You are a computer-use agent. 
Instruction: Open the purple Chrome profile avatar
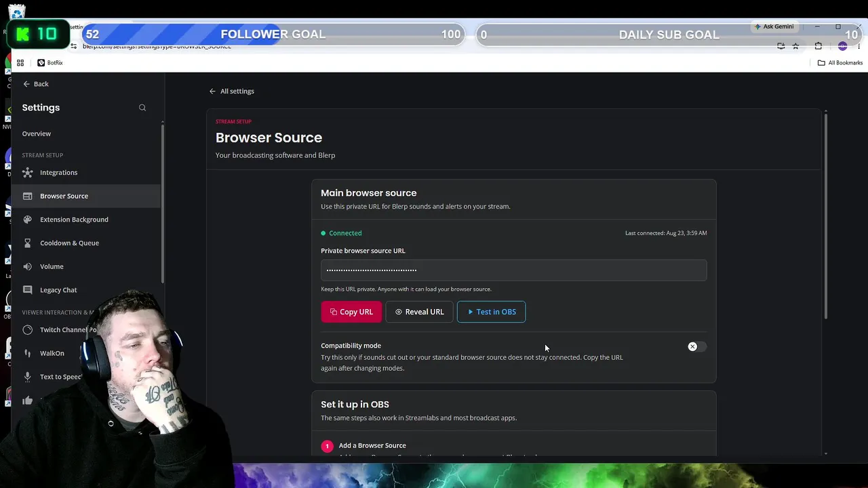pos(842,46)
